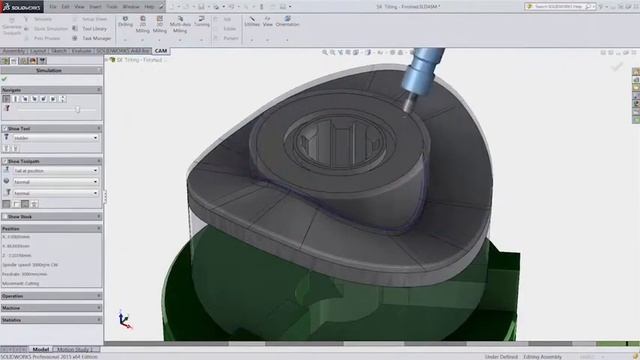
Task: Click the first FeatureManager tab icon above Simulation
Action: click(x=5, y=61)
